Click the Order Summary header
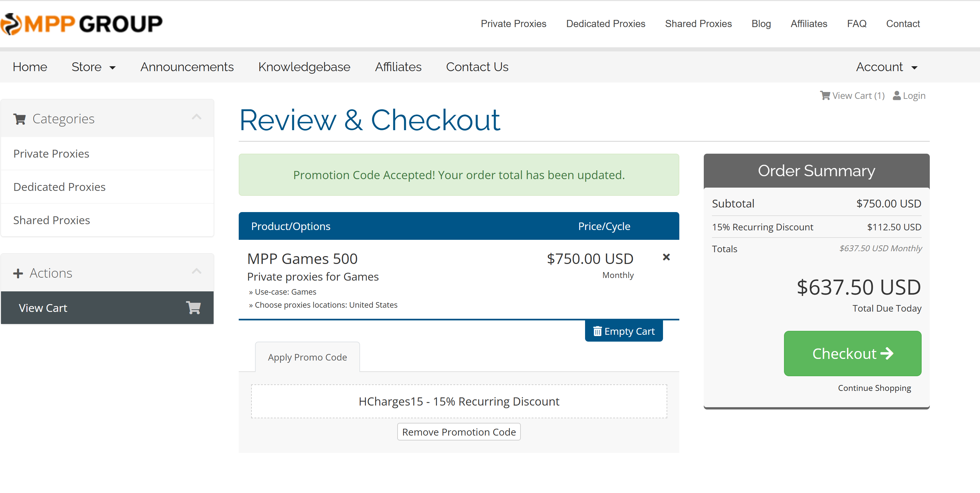Image resolution: width=980 pixels, height=493 pixels. coord(816,171)
